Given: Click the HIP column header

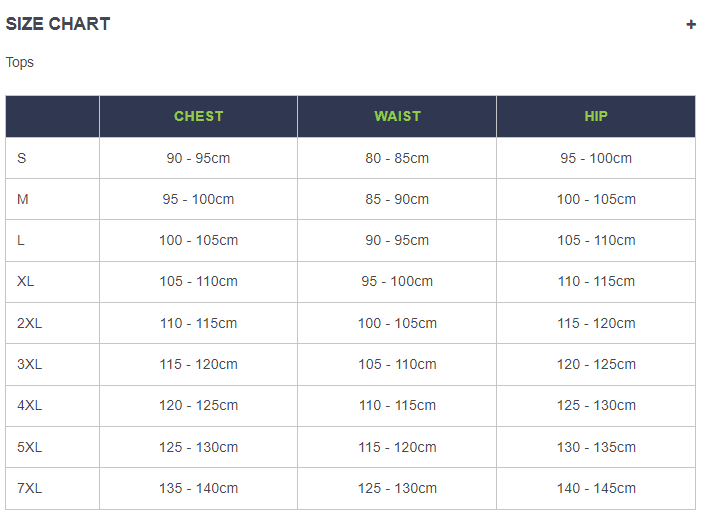Looking at the screenshot, I should [x=596, y=116].
